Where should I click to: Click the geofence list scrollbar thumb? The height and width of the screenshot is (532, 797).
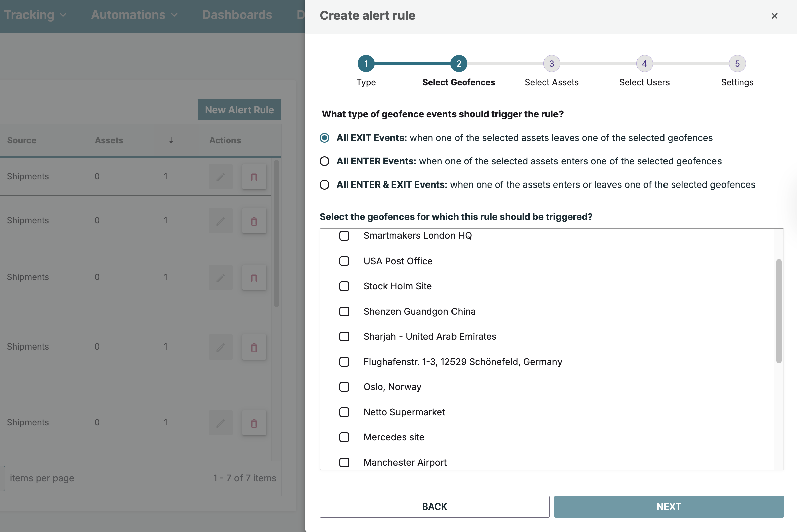click(x=778, y=311)
